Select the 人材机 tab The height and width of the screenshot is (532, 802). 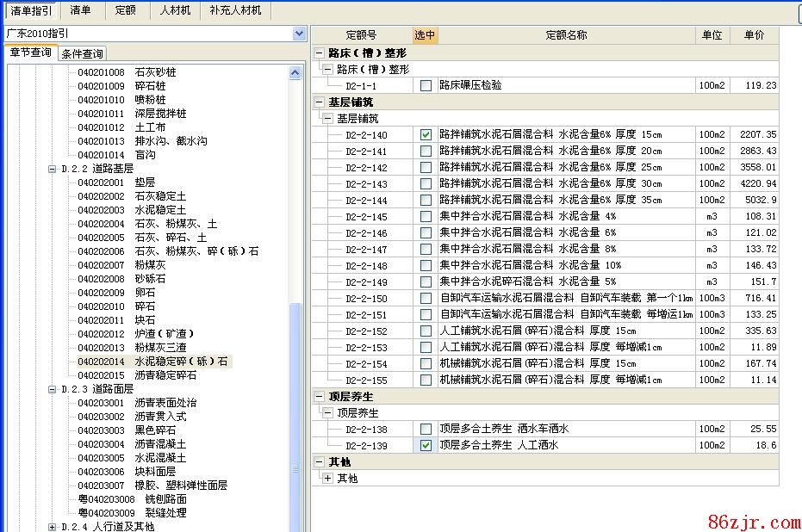[x=175, y=10]
